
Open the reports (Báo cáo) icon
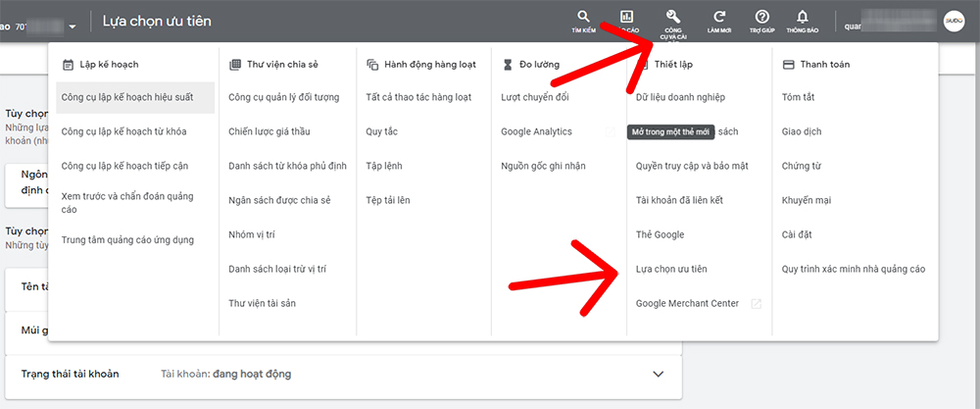(x=626, y=17)
